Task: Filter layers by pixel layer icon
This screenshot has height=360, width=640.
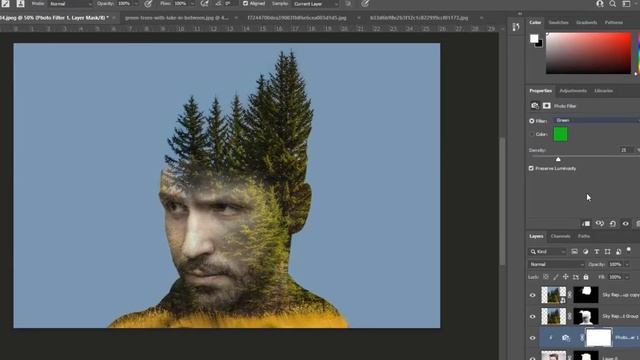Action: pos(574,252)
